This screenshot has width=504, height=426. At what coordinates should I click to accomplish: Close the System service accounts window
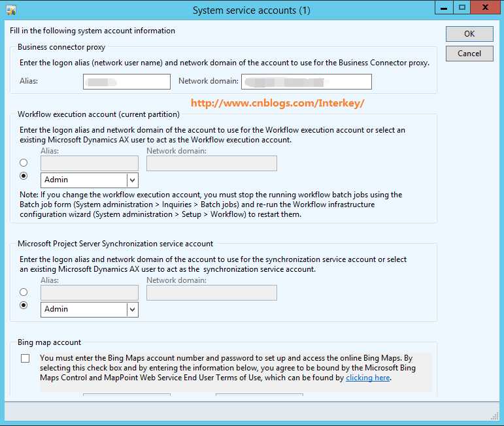[485, 8]
